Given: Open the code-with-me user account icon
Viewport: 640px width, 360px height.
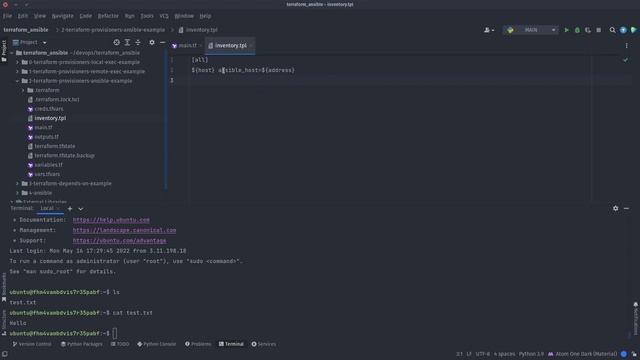Looking at the screenshot, I should click(489, 30).
